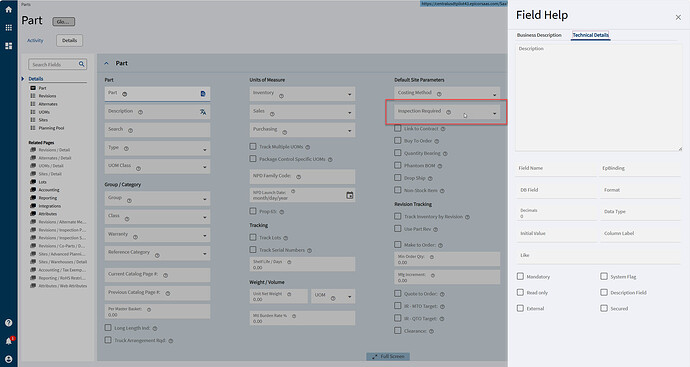
Task: Select the Technical Details tab
Action: [591, 35]
